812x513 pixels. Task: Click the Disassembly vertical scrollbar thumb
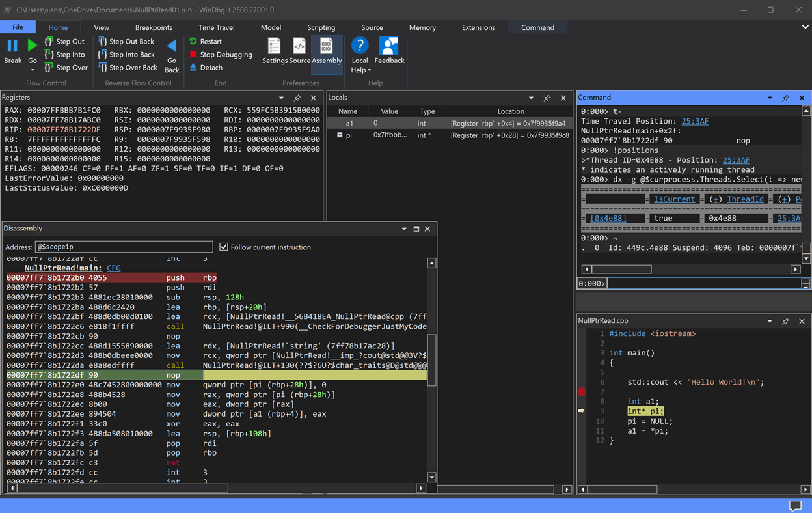coord(431,361)
